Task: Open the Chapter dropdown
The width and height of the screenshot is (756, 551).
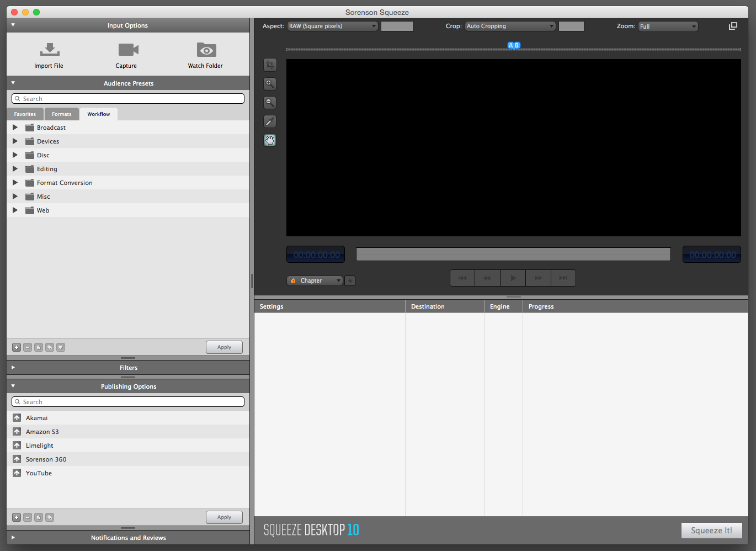Action: pyautogui.click(x=315, y=280)
